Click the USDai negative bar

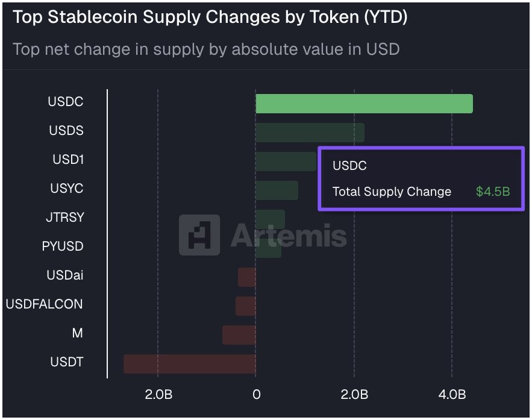(247, 277)
